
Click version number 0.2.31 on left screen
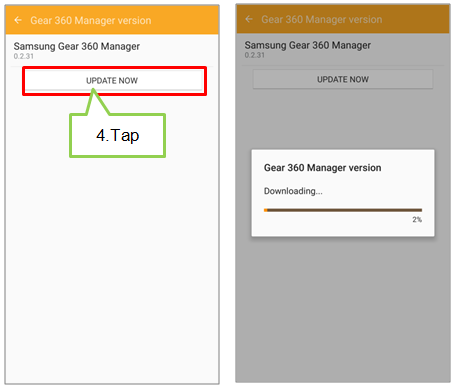coord(23,56)
